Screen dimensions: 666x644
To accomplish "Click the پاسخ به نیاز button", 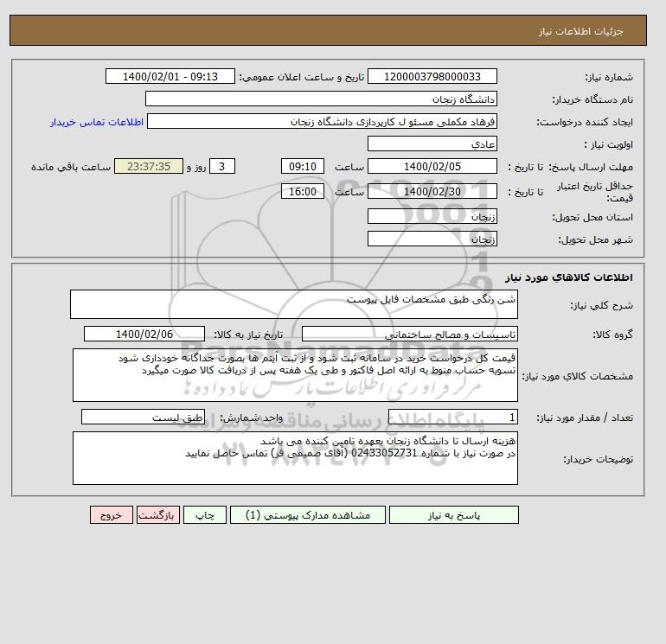I will point(453,515).
